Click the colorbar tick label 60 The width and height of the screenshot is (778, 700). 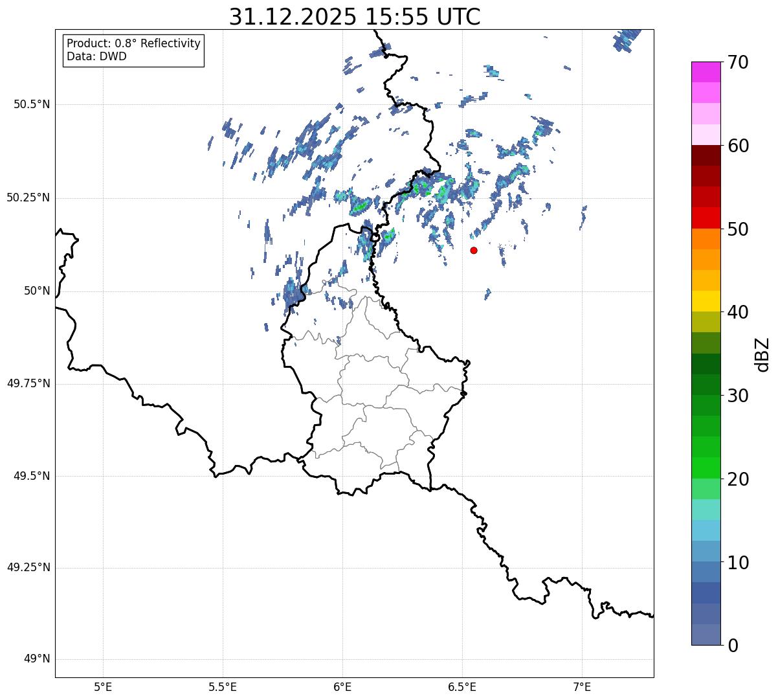tap(737, 146)
